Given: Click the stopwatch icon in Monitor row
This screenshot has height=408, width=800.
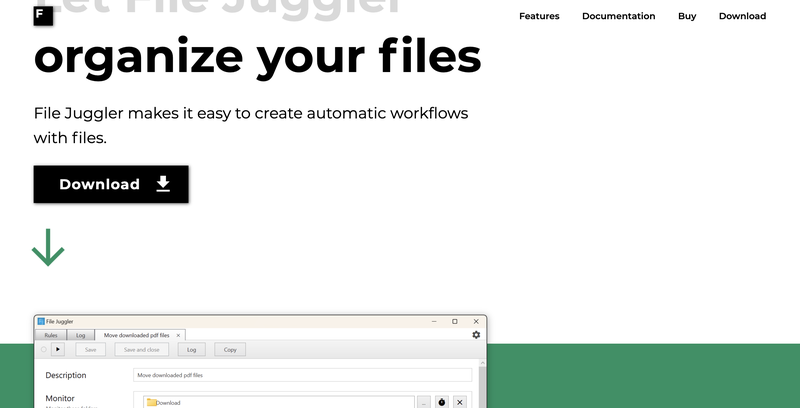Looking at the screenshot, I should point(441,402).
